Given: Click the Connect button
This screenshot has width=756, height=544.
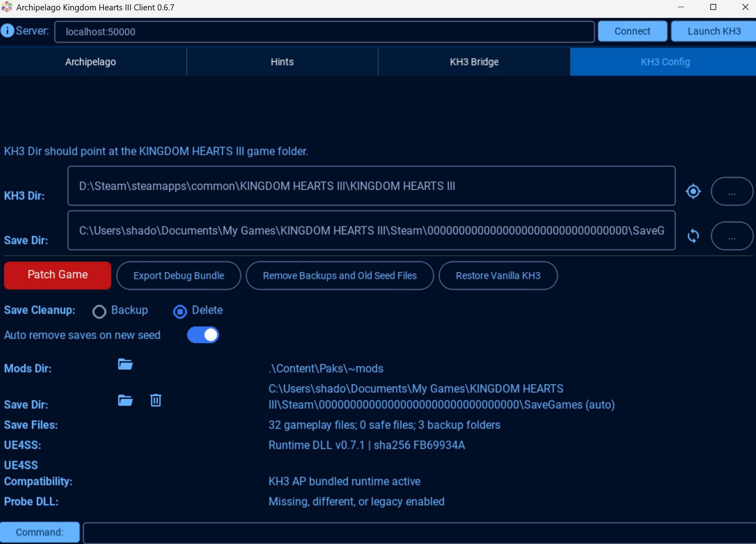Looking at the screenshot, I should click(633, 31).
